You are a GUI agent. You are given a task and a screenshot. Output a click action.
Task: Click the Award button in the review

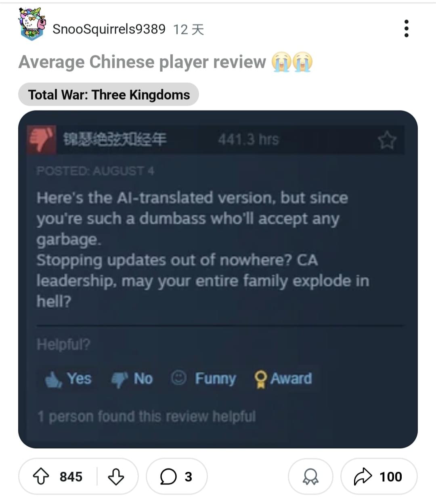[283, 379]
